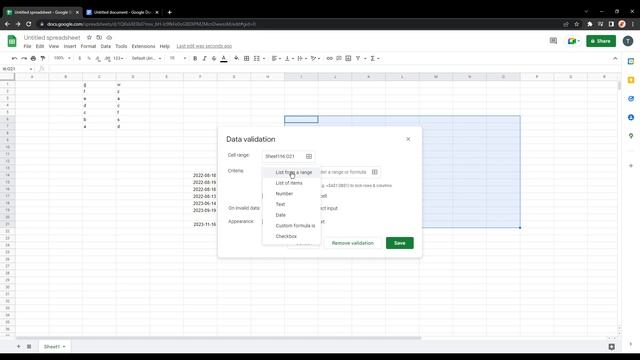Choose 'List of items' criteria option
640x360 pixels.
(291, 183)
